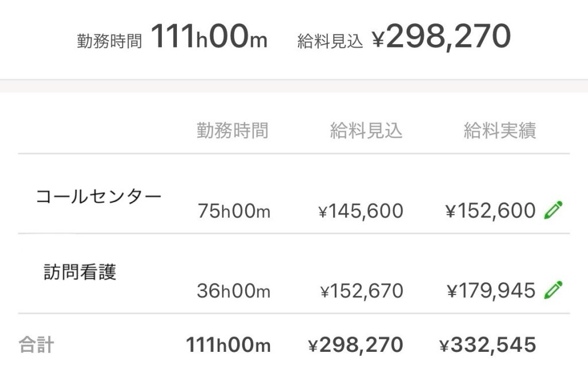
Task: Click the 勤務時間 column header in table
Action: tap(232, 131)
